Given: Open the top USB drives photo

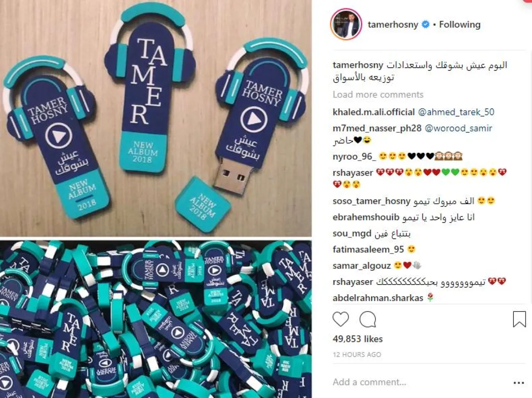Looking at the screenshot, I should coord(156,118).
